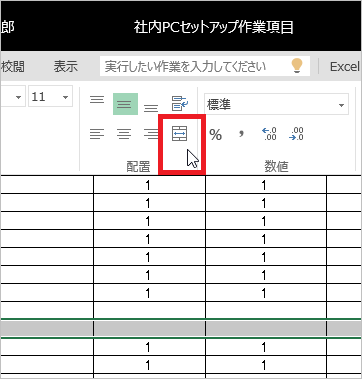
Task: Align text right in cell
Action: tap(151, 134)
